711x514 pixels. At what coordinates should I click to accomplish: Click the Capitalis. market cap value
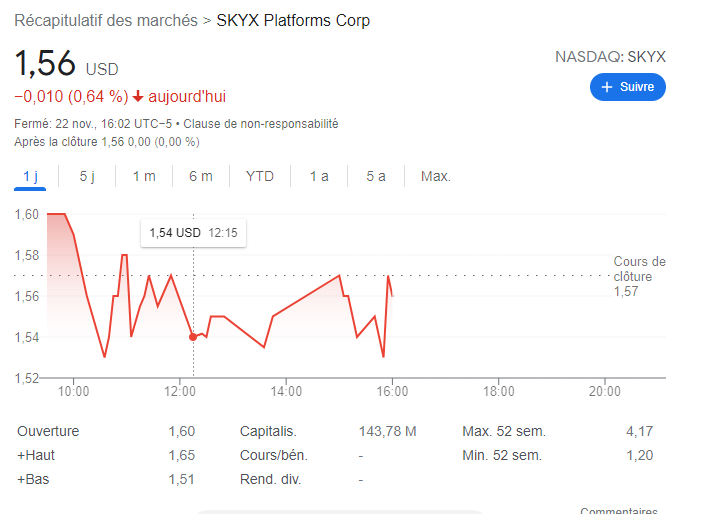tap(387, 431)
